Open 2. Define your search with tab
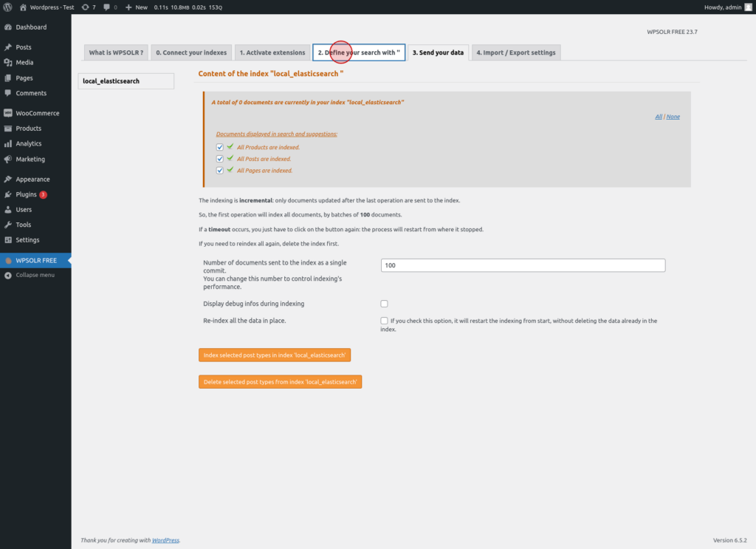 (x=359, y=52)
